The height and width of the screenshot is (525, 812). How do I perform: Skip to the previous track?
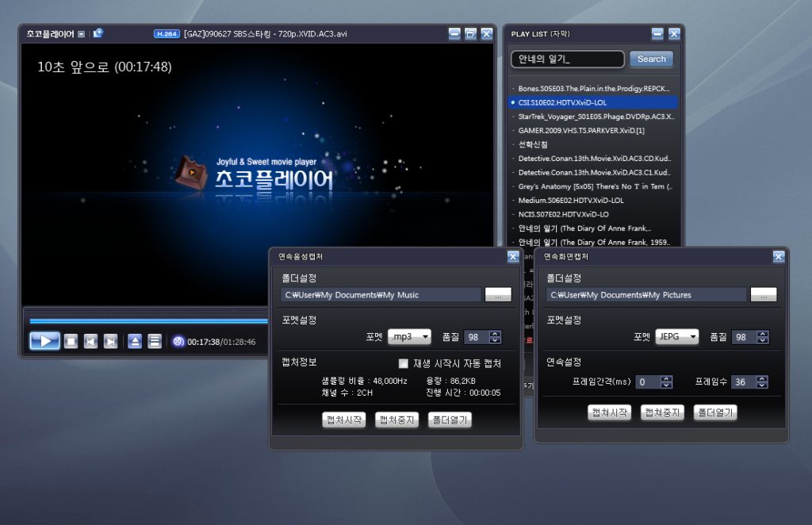90,341
